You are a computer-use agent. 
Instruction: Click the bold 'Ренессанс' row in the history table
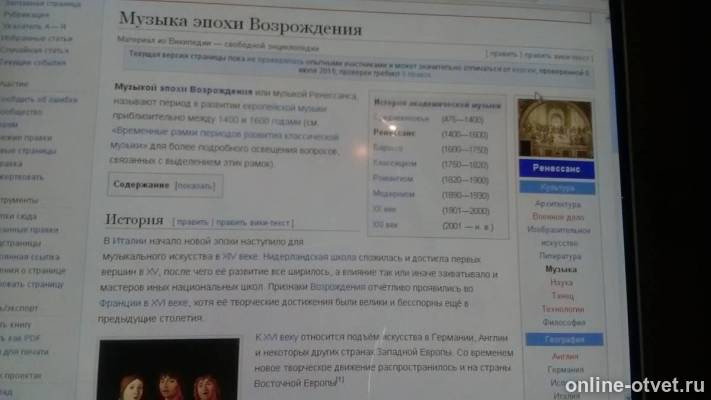point(394,133)
